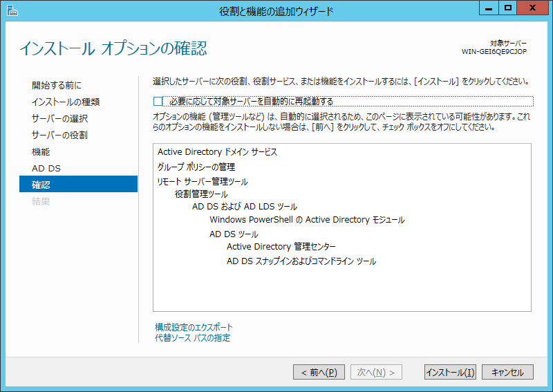Viewport: 553px width, 392px height.
Task: Maximize the wizard window
Action: 508,8
